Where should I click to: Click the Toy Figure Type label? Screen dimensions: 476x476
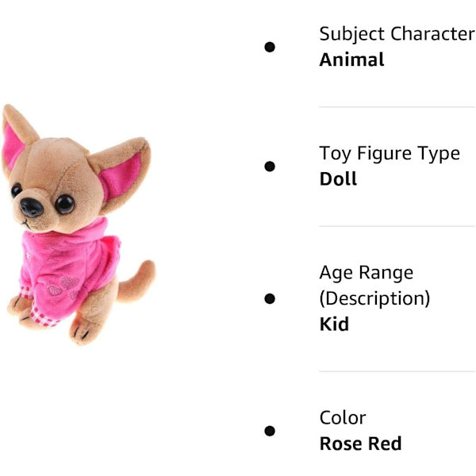[390, 154]
